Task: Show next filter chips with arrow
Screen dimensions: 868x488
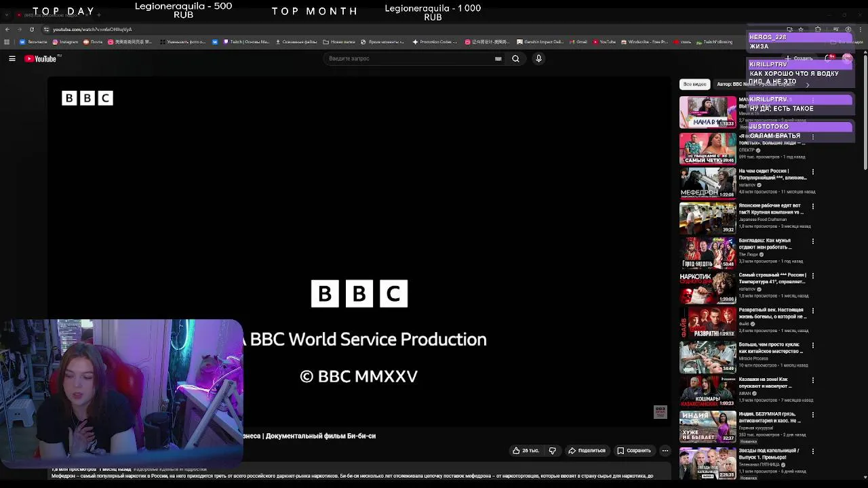Action: click(808, 85)
